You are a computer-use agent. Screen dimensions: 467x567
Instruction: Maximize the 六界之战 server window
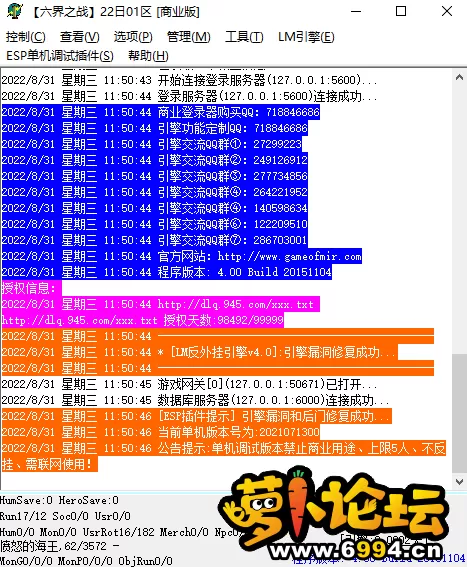(x=401, y=11)
